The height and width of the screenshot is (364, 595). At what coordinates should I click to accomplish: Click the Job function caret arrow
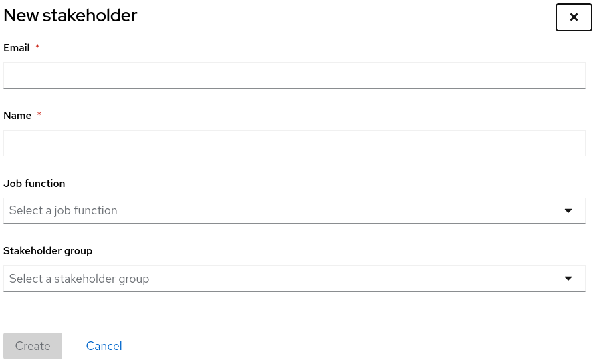568,210
